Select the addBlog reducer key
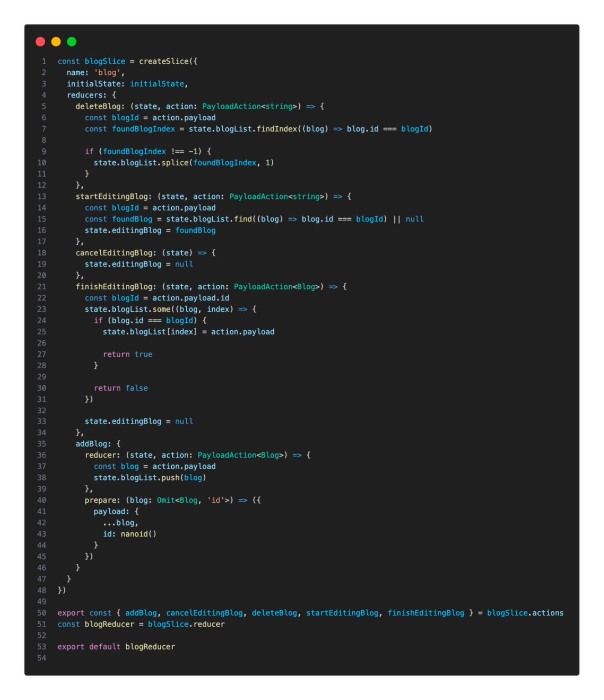Screen dimensions: 604x700 tap(92, 443)
